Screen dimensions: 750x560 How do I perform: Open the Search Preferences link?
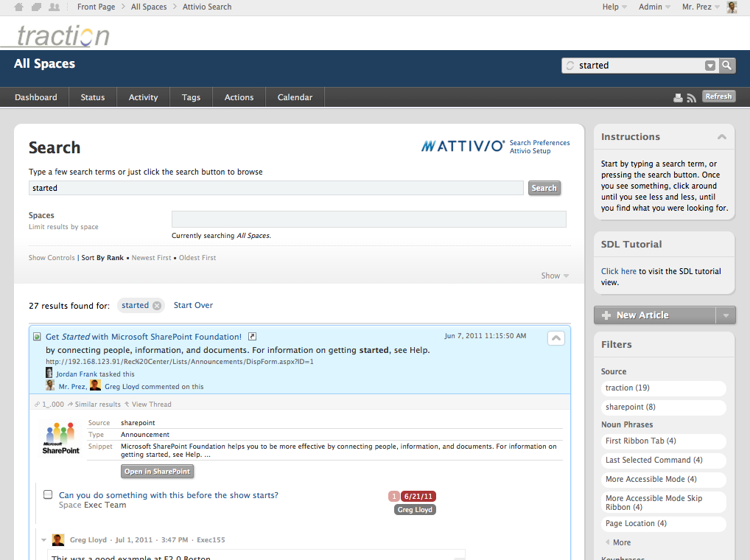click(539, 142)
